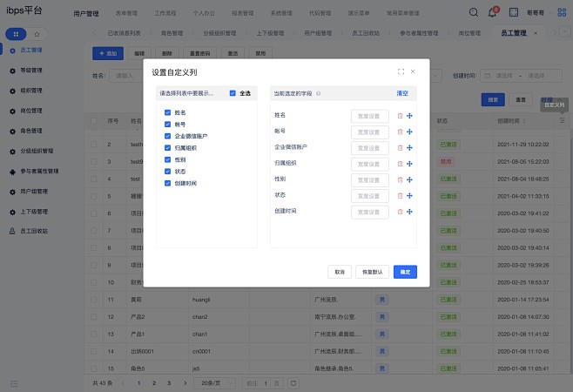Click the 取消 button in dialog
Screen dimensions: 573x392
point(340,272)
